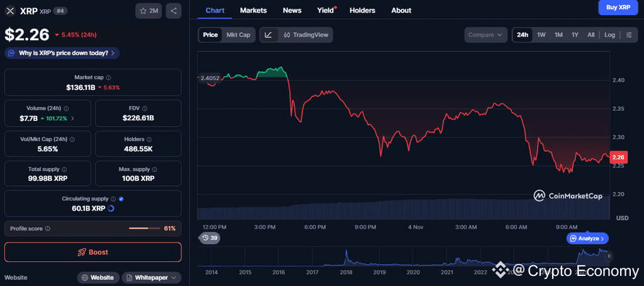This screenshot has width=644, height=286.
Task: Select the line chart style icon
Action: (269, 35)
